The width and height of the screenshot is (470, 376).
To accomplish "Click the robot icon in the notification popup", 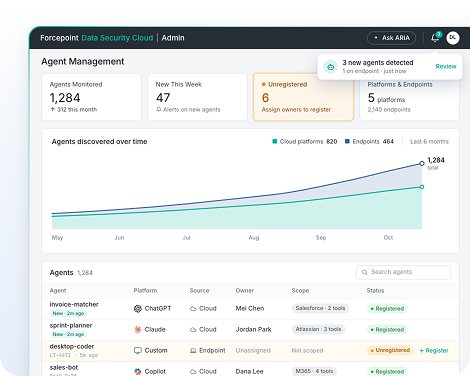I will [x=330, y=67].
